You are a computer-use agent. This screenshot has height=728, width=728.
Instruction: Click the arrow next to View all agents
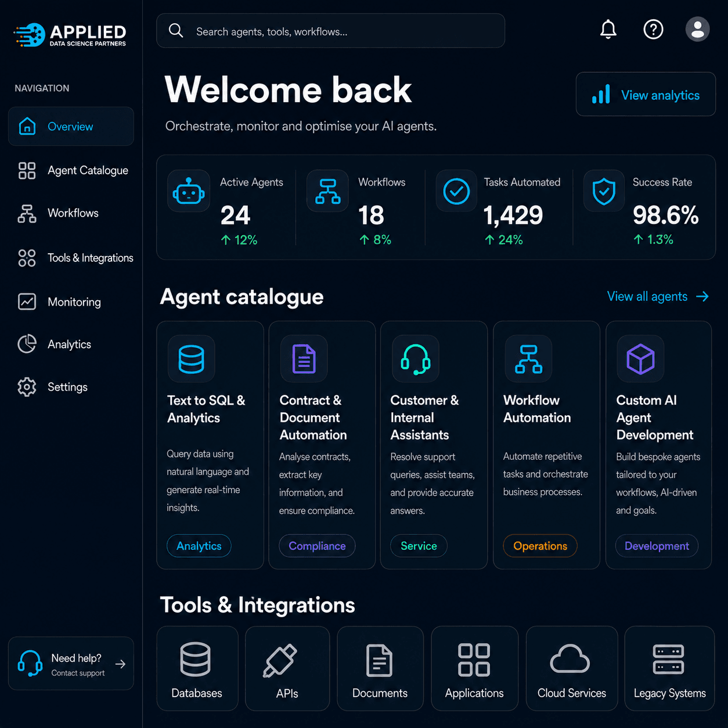[702, 297]
